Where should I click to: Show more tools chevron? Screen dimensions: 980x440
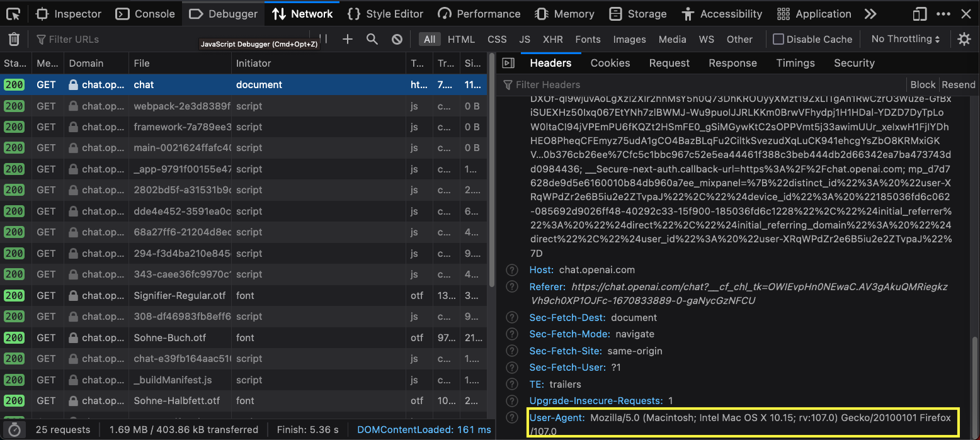(x=870, y=13)
